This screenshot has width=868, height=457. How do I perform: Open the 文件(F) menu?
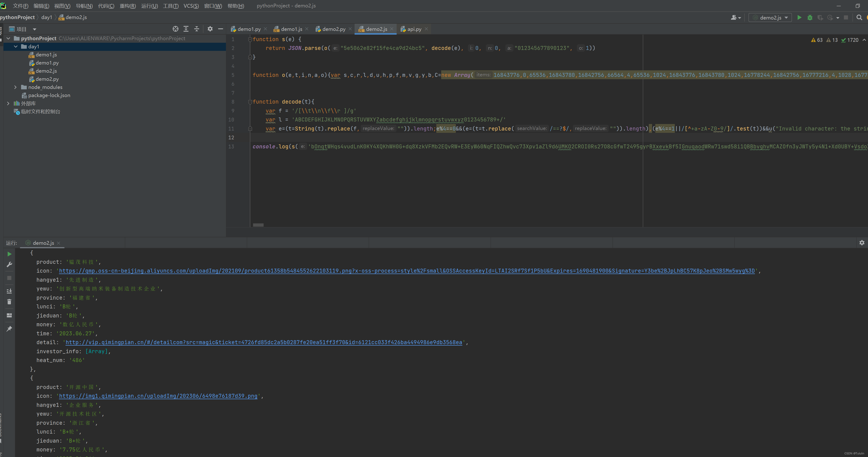point(21,6)
